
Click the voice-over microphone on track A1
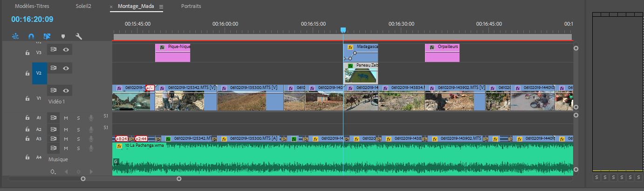pyautogui.click(x=91, y=118)
